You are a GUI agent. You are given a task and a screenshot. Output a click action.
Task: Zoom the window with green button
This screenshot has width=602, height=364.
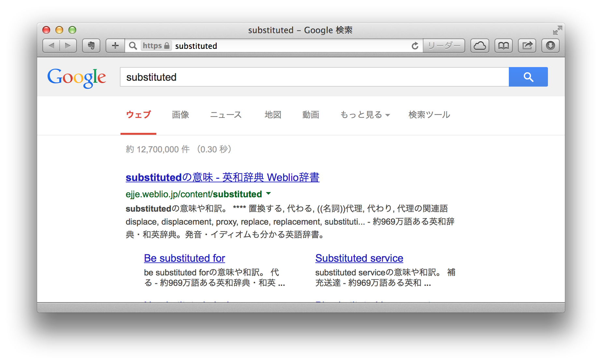pos(72,30)
